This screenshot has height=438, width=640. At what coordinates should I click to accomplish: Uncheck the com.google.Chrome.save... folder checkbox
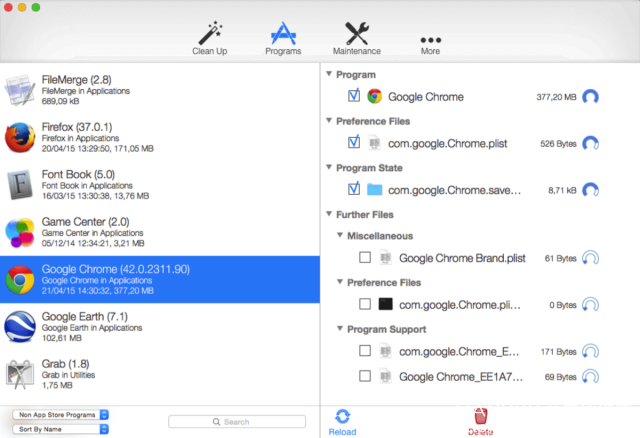pos(354,189)
